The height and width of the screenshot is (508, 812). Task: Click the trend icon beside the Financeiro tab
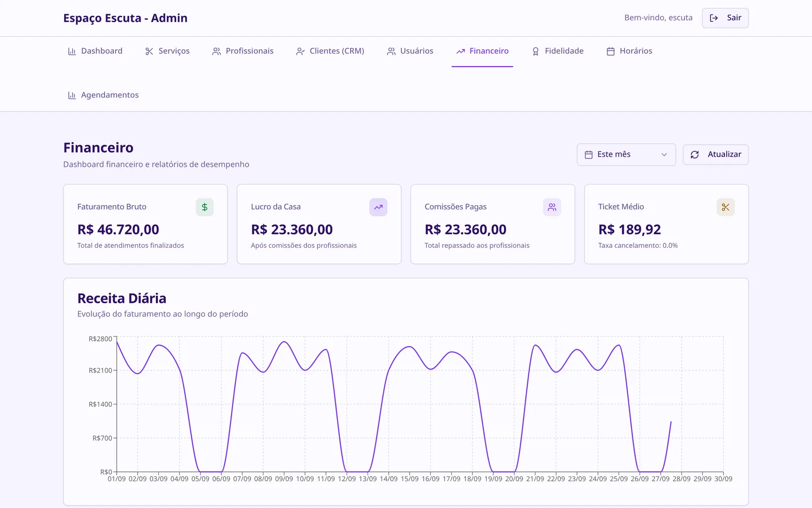[461, 51]
